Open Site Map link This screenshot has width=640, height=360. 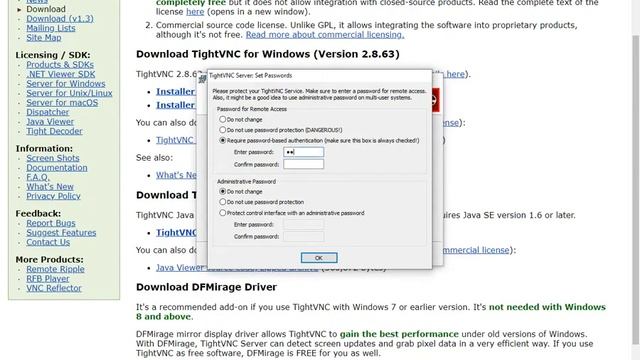pyautogui.click(x=44, y=38)
